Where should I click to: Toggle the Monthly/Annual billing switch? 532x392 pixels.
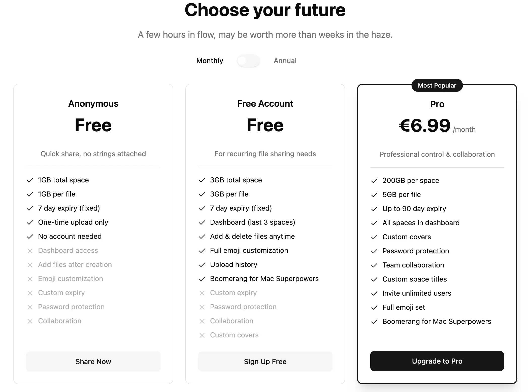pos(248,61)
